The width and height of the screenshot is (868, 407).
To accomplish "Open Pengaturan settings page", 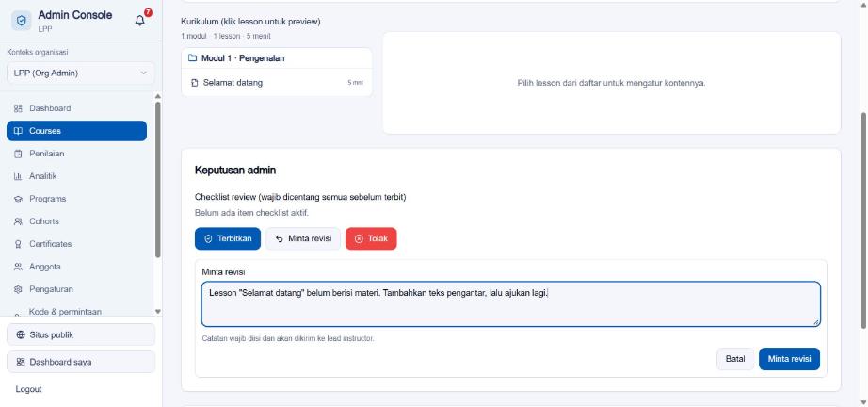I will pos(76,289).
